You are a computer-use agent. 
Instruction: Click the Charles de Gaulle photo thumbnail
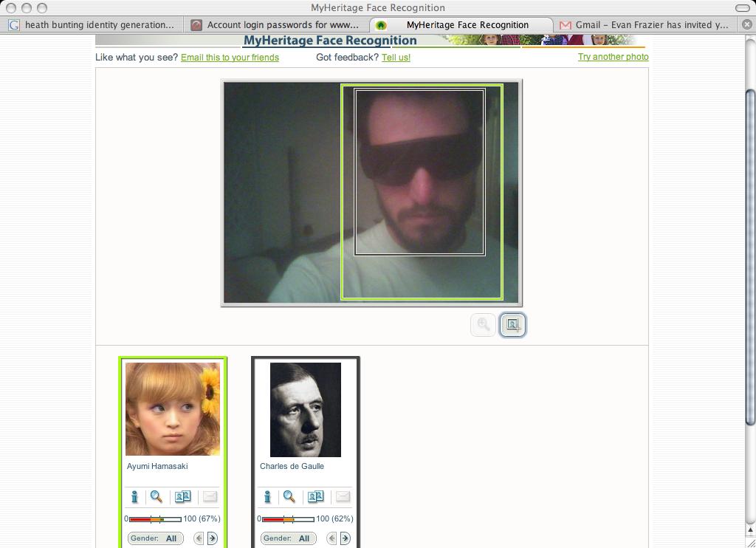pos(306,410)
